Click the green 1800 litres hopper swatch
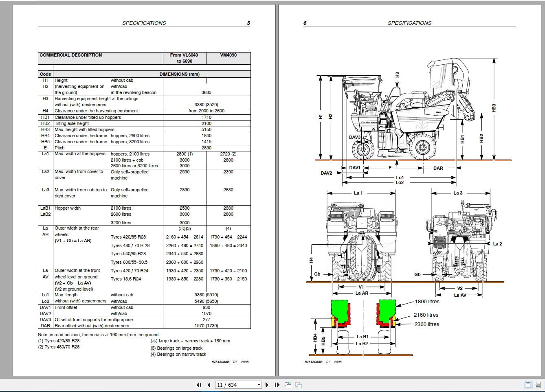Viewport: 545px width, 392px height. click(341, 311)
